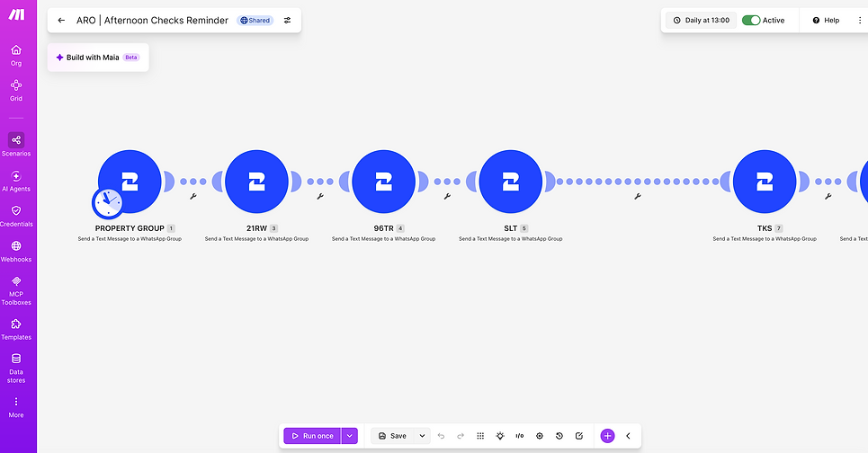Click the Make logo
This screenshot has height=453, width=868.
(16, 14)
